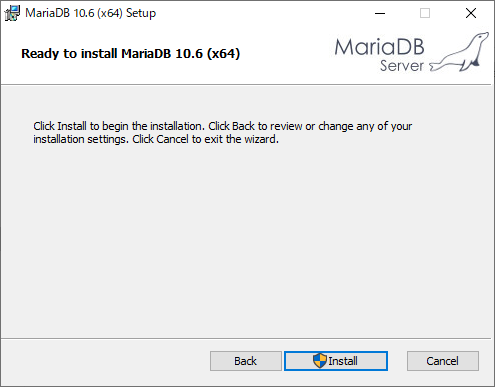
Task: Begin installation with the Install button
Action: (336, 361)
